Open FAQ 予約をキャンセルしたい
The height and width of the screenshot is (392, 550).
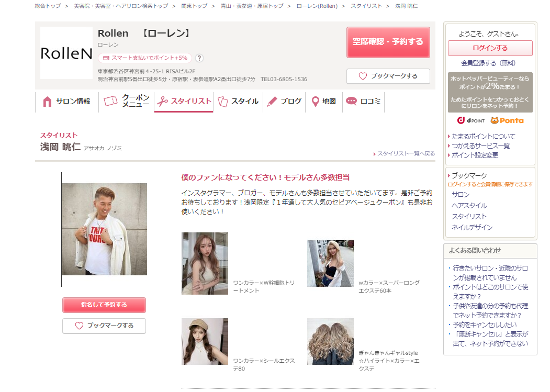point(485,325)
